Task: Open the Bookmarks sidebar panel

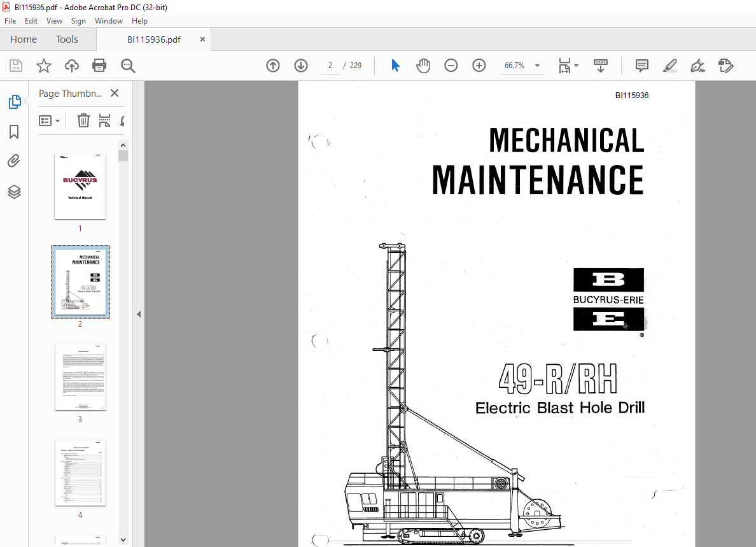Action: click(x=14, y=132)
